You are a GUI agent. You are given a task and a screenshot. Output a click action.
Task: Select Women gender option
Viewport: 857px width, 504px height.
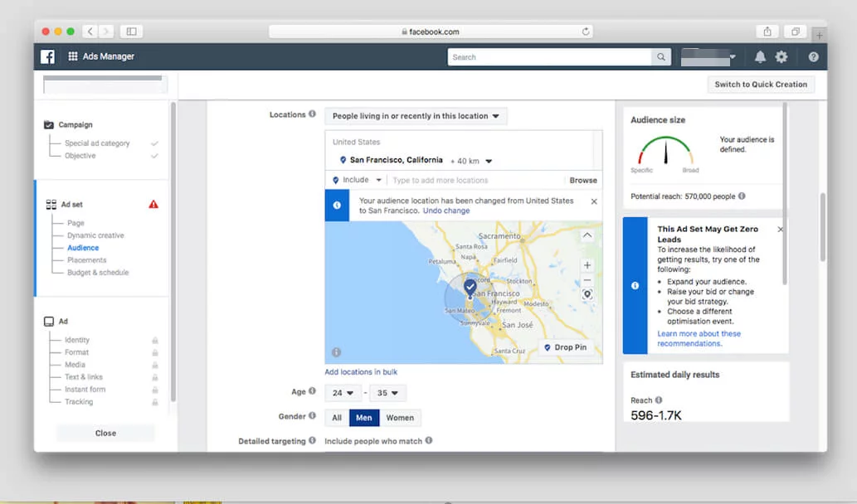coord(400,418)
